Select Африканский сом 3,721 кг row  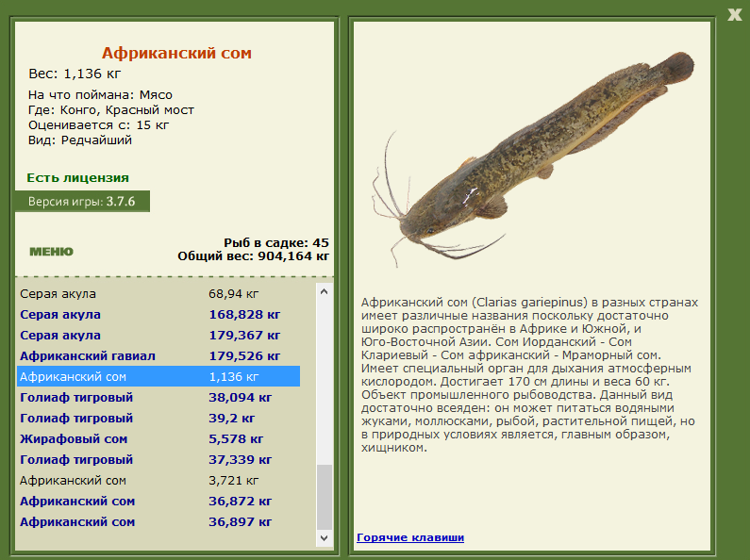pos(158,480)
